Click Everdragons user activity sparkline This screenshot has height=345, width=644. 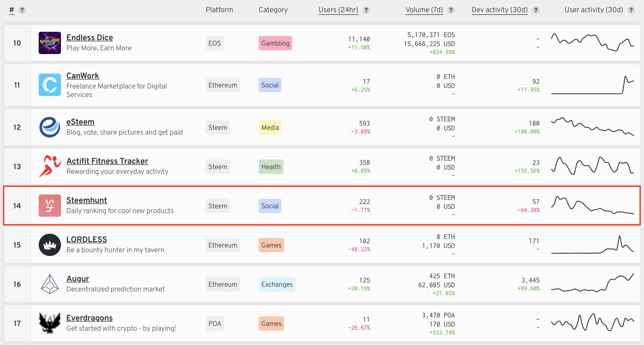[593, 322]
